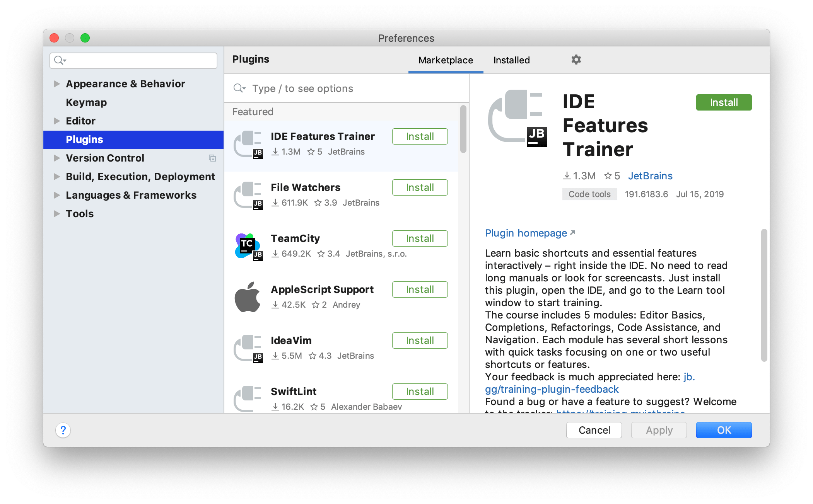Screen dimensions: 813x504
Task: Click the Version Control project-level copy icon
Action: pyautogui.click(x=212, y=158)
